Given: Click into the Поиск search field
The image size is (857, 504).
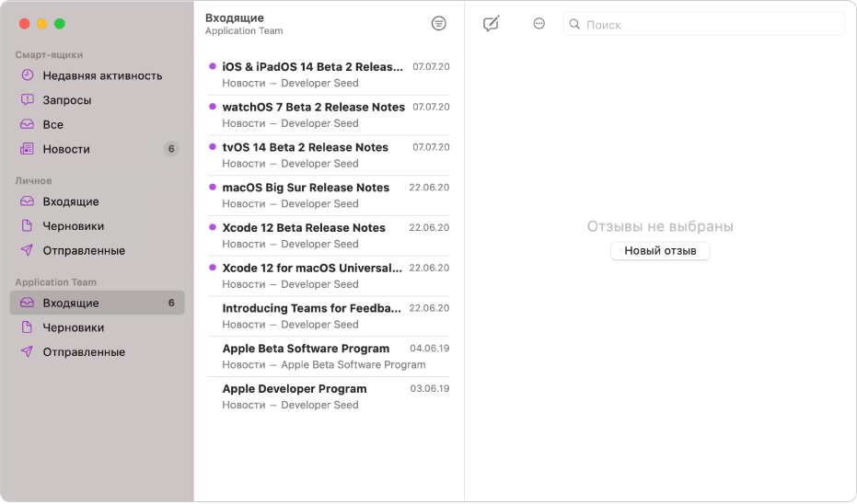Looking at the screenshot, I should [704, 24].
